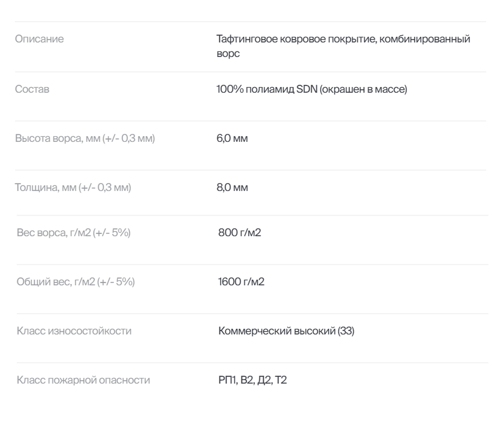Click the Класс пожарной опасности label
The width and height of the screenshot is (504, 426).
[83, 380]
